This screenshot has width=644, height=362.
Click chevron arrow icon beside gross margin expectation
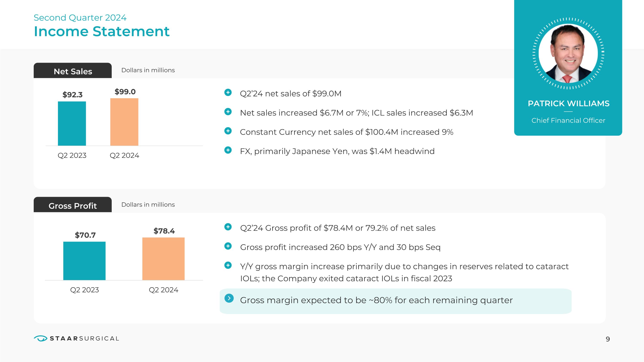tap(229, 298)
